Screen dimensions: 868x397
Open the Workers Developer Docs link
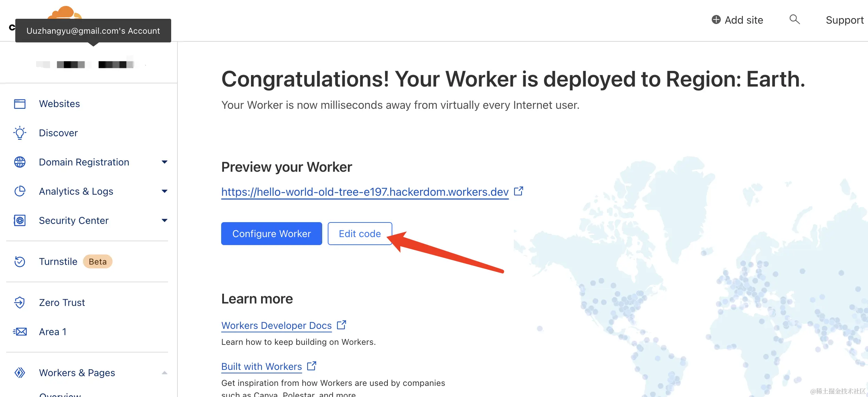[276, 325]
